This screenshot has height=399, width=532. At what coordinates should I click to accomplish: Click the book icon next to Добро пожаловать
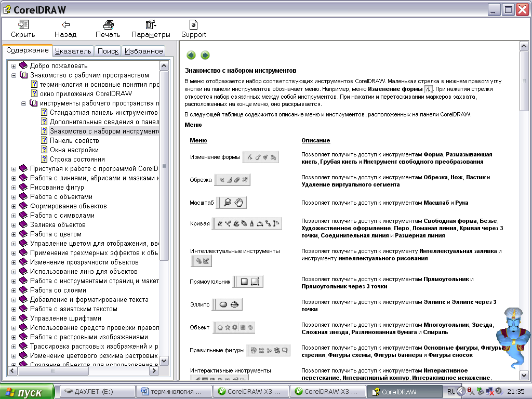[x=23, y=65]
